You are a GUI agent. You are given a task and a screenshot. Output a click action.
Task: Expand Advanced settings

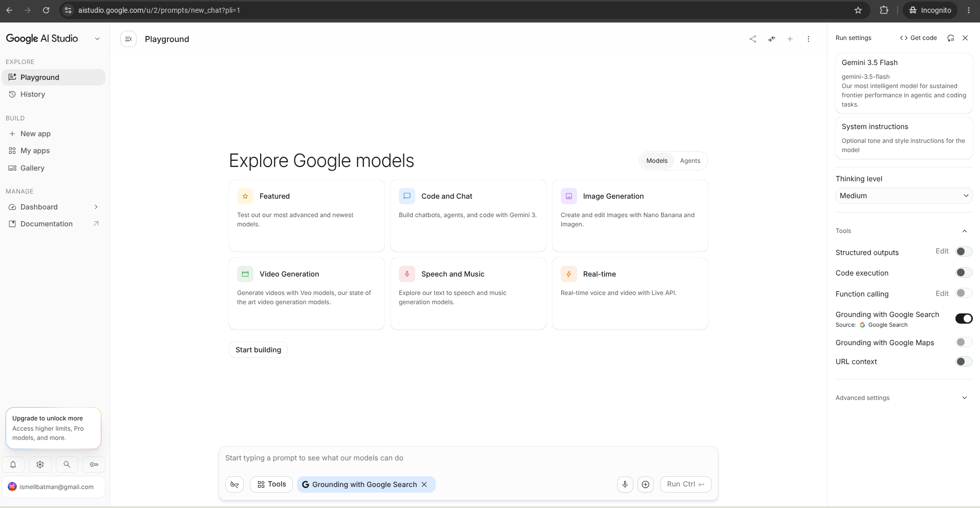pyautogui.click(x=965, y=398)
